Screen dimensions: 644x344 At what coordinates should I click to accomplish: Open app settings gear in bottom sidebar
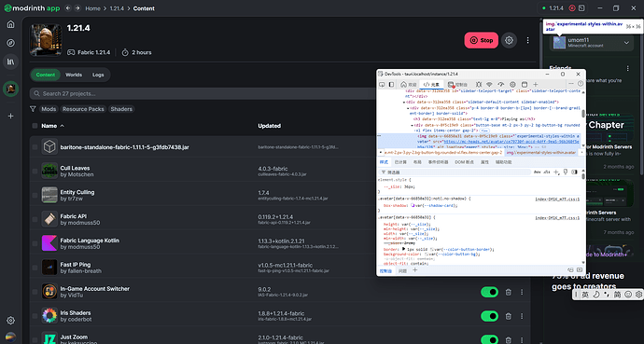[x=10, y=320]
